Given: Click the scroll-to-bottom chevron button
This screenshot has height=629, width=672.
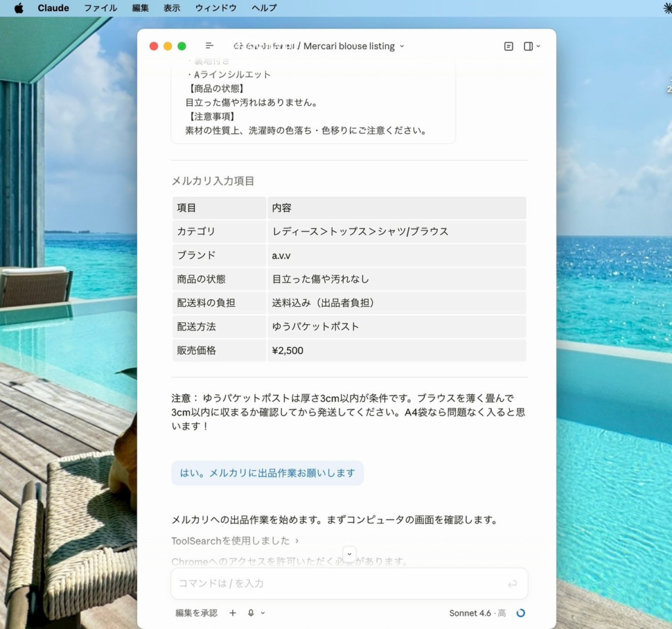Looking at the screenshot, I should pyautogui.click(x=349, y=554).
